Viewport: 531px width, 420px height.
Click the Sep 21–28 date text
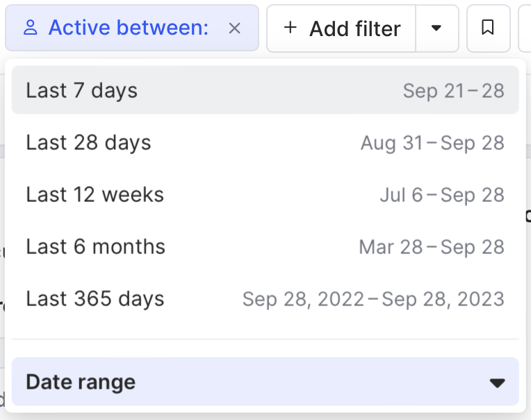pyautogui.click(x=453, y=91)
